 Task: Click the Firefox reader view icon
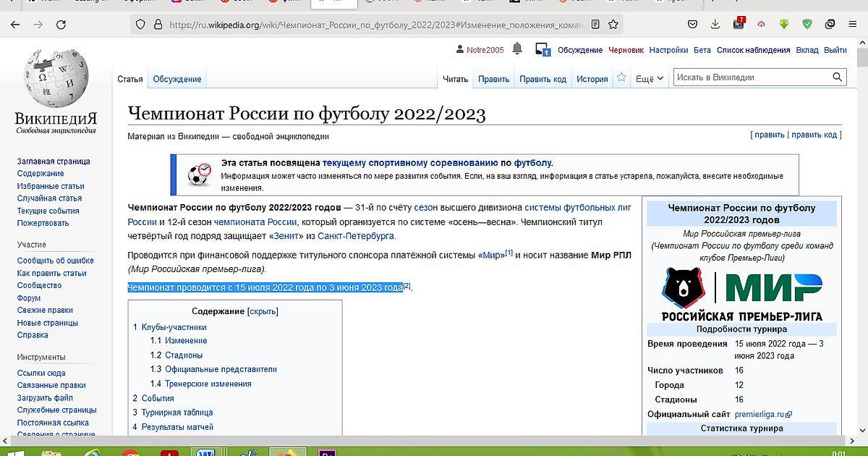tap(595, 25)
